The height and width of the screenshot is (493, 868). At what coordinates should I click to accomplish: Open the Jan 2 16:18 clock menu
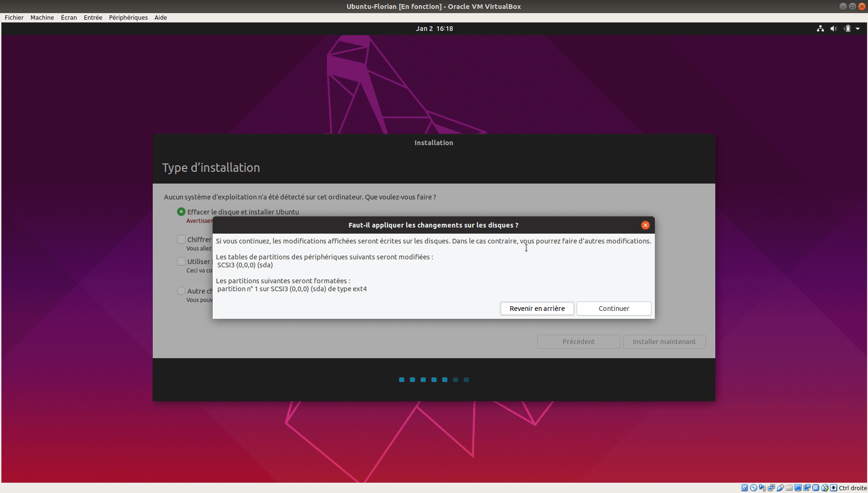[x=434, y=29]
